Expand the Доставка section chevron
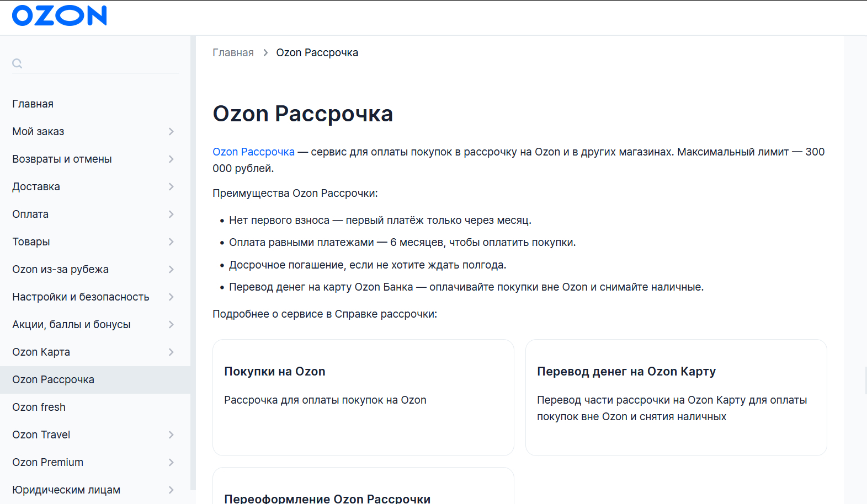867x504 pixels. click(171, 187)
